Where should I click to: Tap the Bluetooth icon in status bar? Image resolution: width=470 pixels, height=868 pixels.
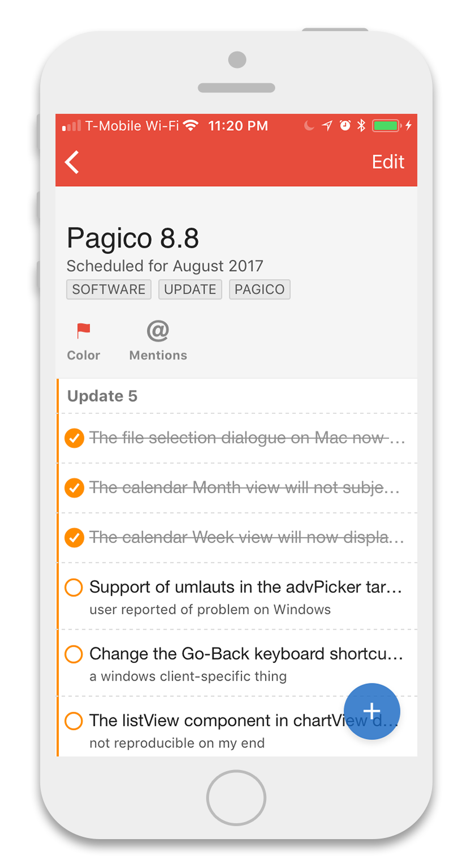pos(361,126)
